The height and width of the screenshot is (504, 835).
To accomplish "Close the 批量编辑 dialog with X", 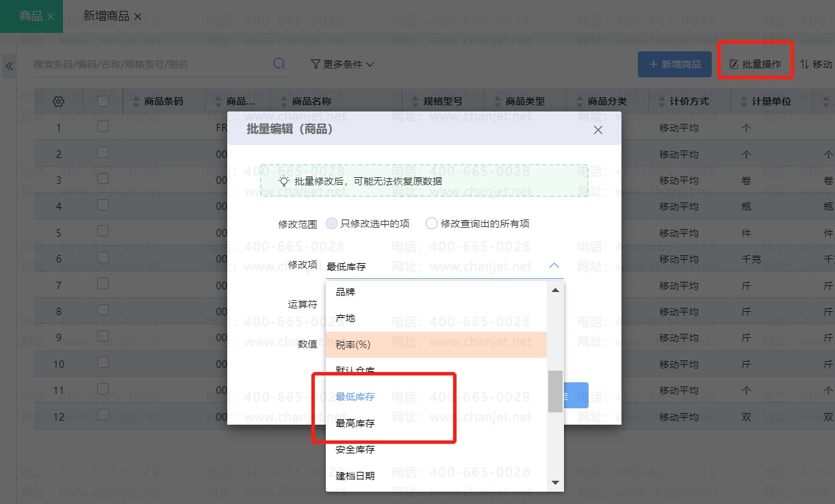I will click(598, 129).
